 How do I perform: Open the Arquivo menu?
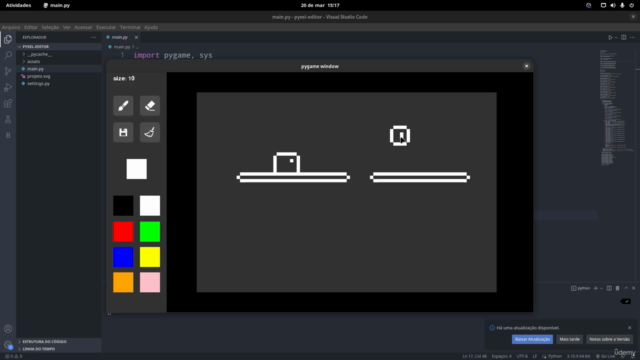[11, 27]
